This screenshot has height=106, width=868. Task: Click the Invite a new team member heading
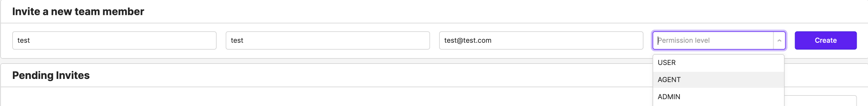(78, 12)
